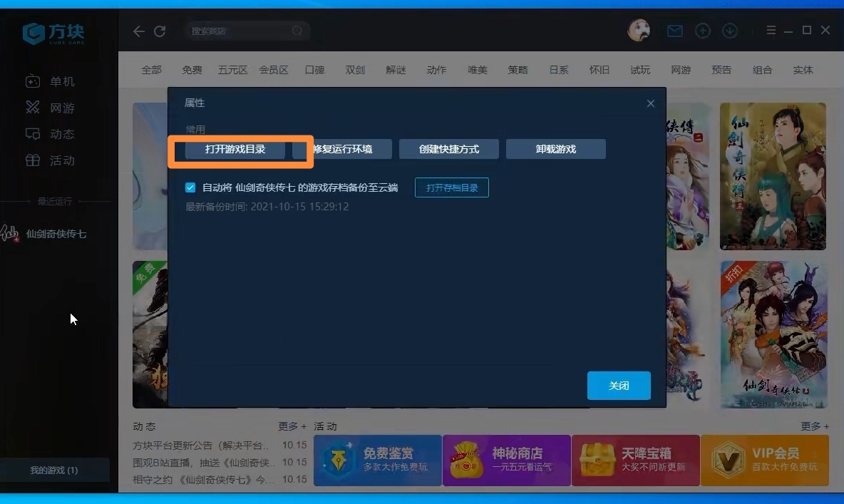Select the 口碑 category tab
The height and width of the screenshot is (504, 844).
click(x=315, y=70)
